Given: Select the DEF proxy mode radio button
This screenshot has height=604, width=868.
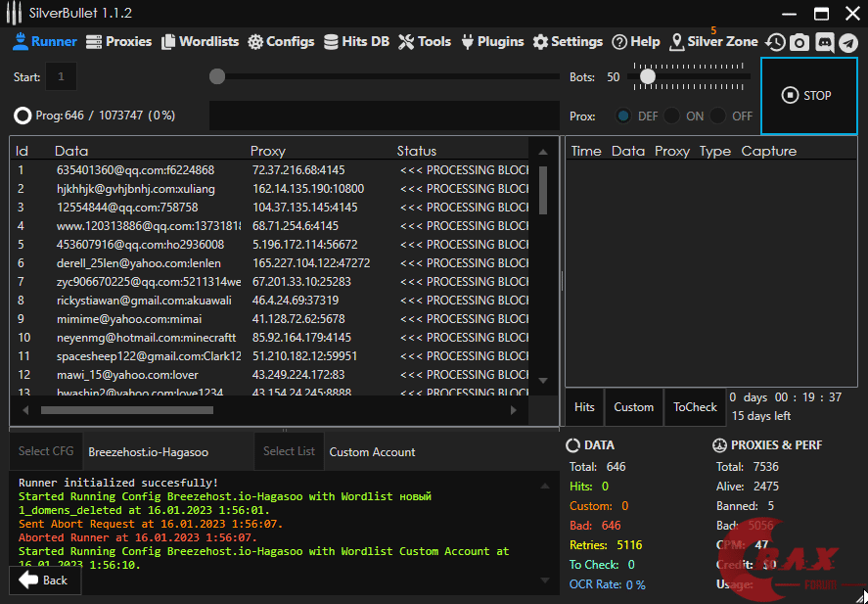Looking at the screenshot, I should click(x=623, y=116).
